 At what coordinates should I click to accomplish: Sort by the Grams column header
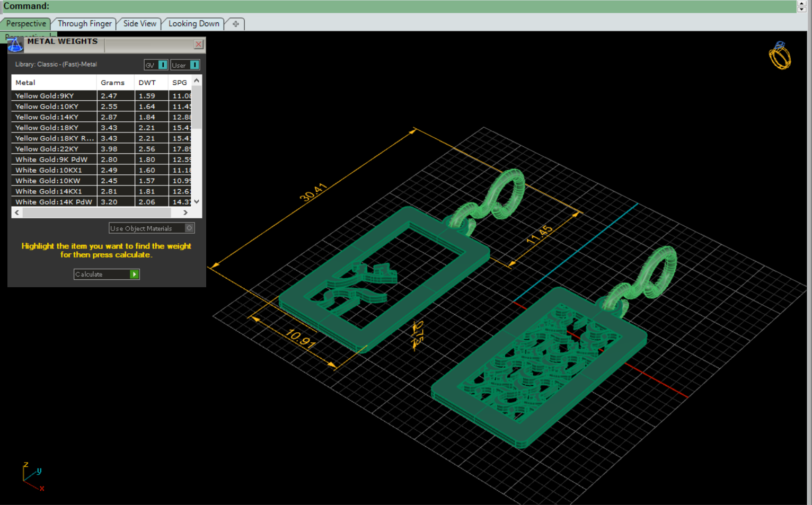click(x=113, y=83)
